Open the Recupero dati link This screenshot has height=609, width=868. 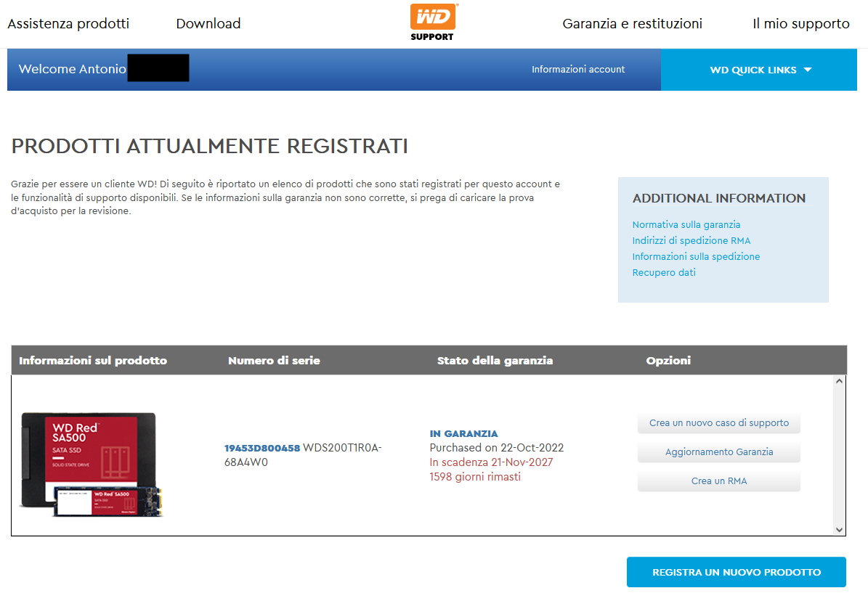pyautogui.click(x=664, y=273)
